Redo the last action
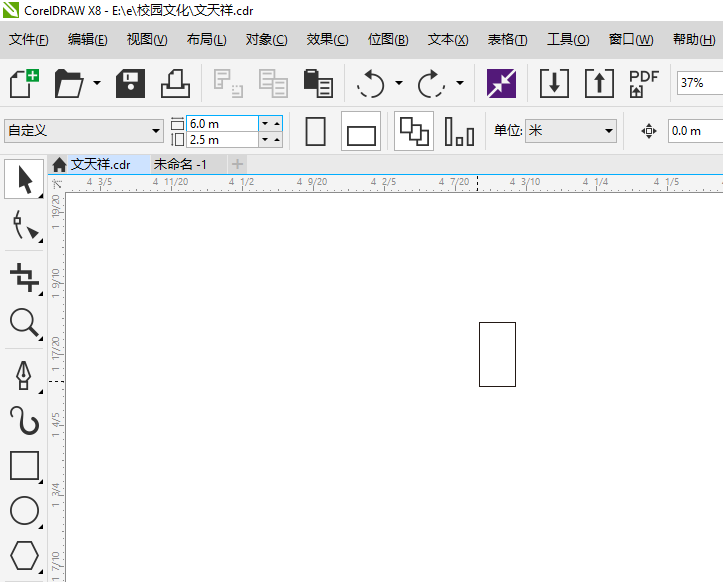The image size is (723, 582). tap(431, 83)
